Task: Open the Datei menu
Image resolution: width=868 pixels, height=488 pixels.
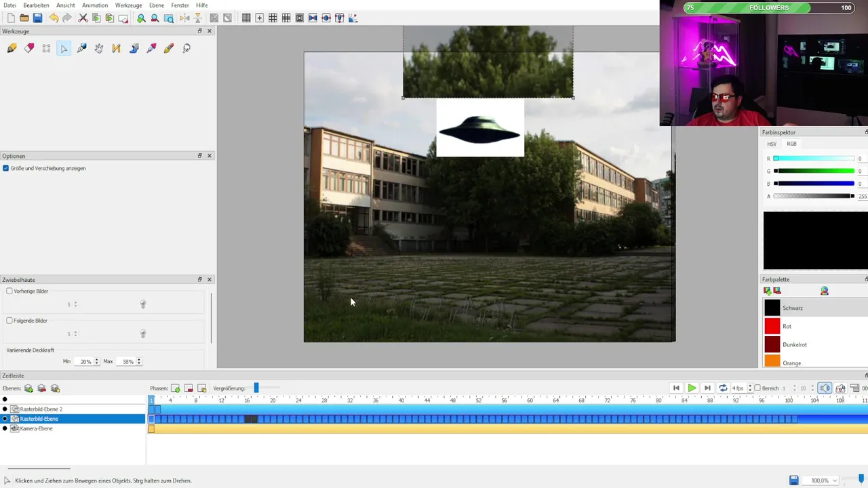Action: click(x=9, y=5)
